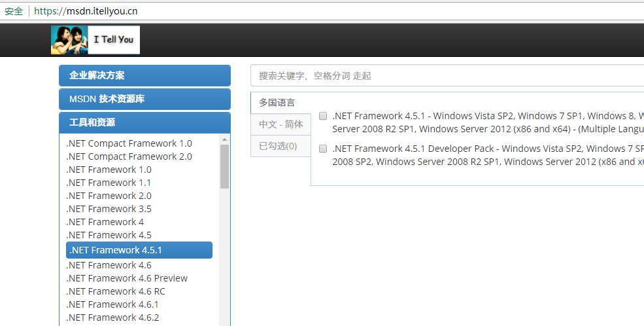
Task: Click the 搜索关键字 search input field
Action: coord(447,76)
